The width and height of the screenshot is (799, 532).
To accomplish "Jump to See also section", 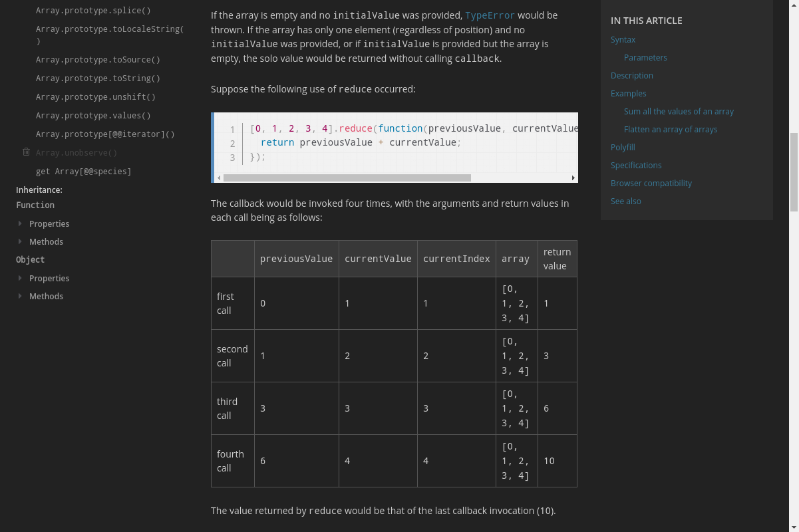I will pyautogui.click(x=626, y=201).
